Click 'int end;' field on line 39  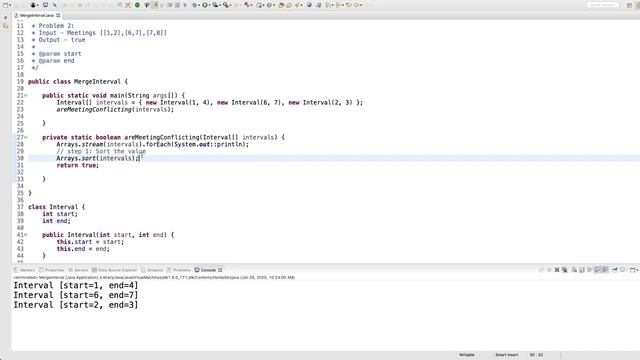[x=56, y=221]
